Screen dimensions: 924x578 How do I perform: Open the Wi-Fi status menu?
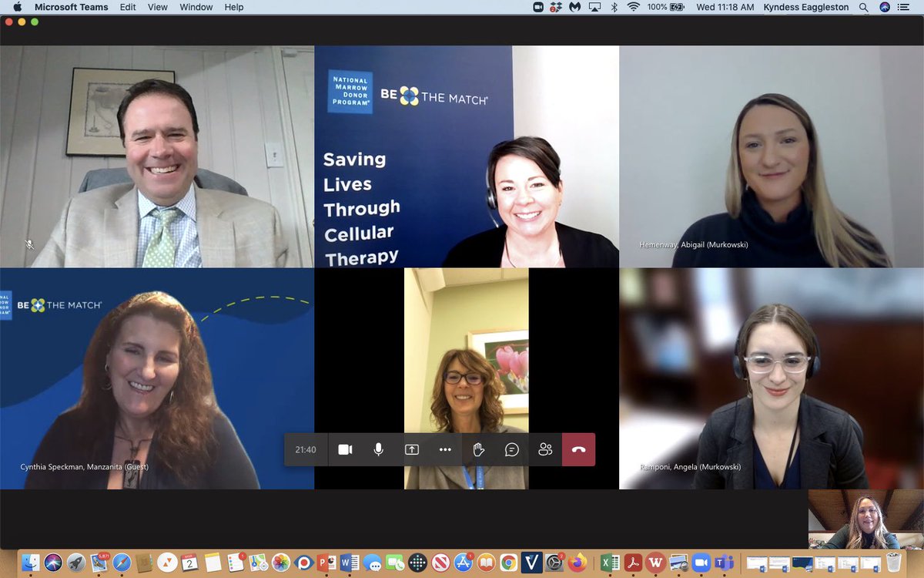point(634,7)
